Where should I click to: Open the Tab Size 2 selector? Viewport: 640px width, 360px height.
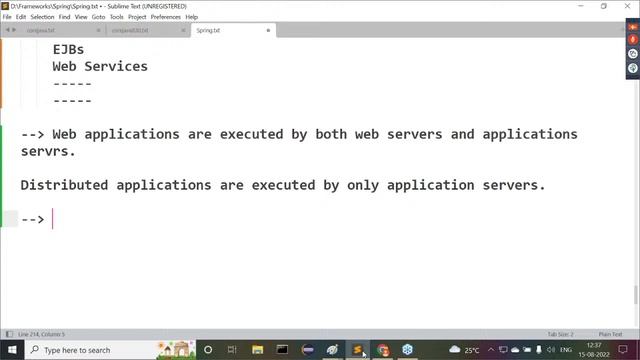coord(560,334)
